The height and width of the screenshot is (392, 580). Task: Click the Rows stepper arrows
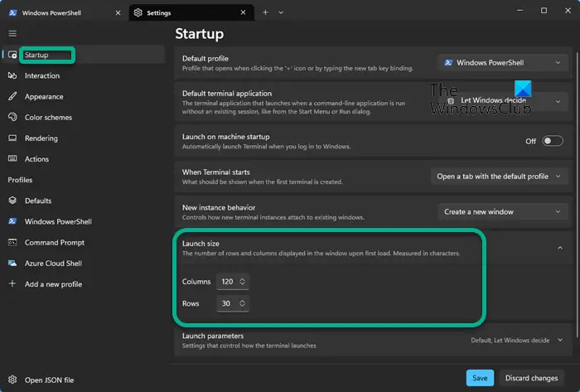(x=242, y=303)
